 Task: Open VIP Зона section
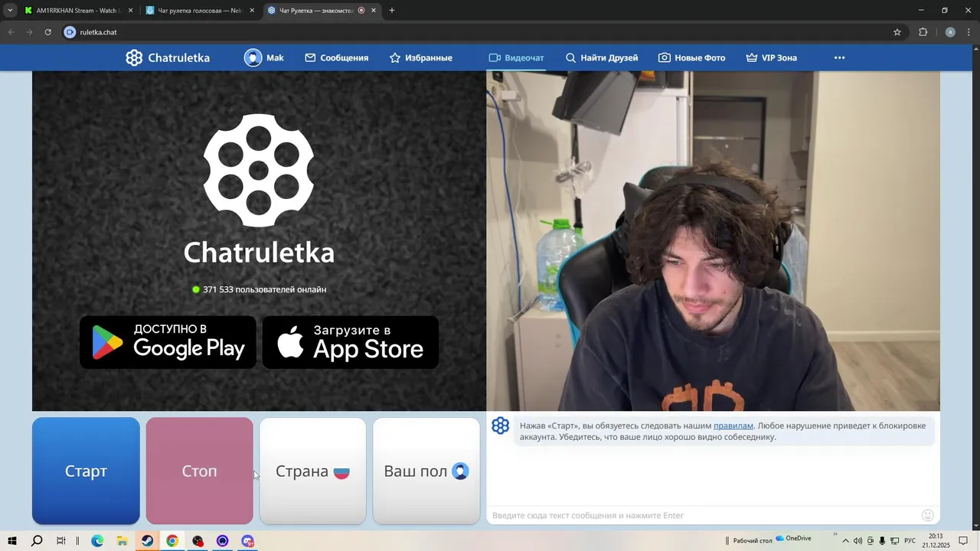(772, 57)
